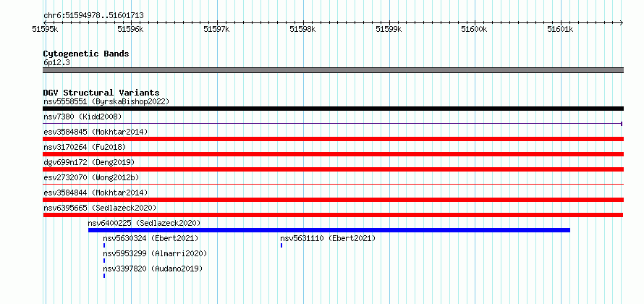Open dgv699n172 (Deng2019) variant label

tap(89, 162)
